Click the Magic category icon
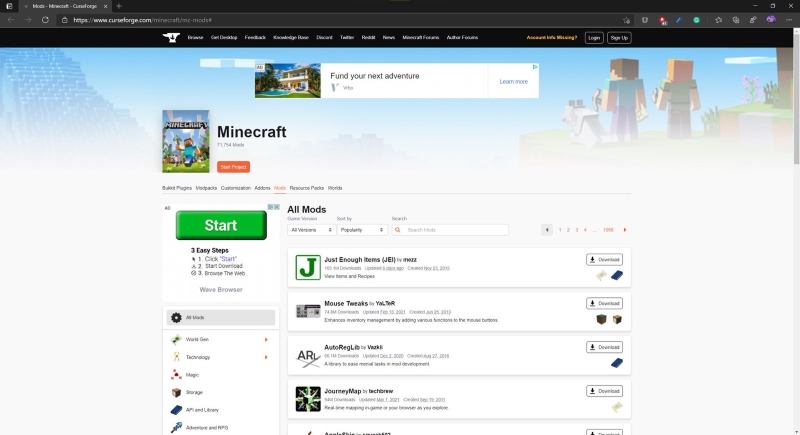 tap(176, 375)
